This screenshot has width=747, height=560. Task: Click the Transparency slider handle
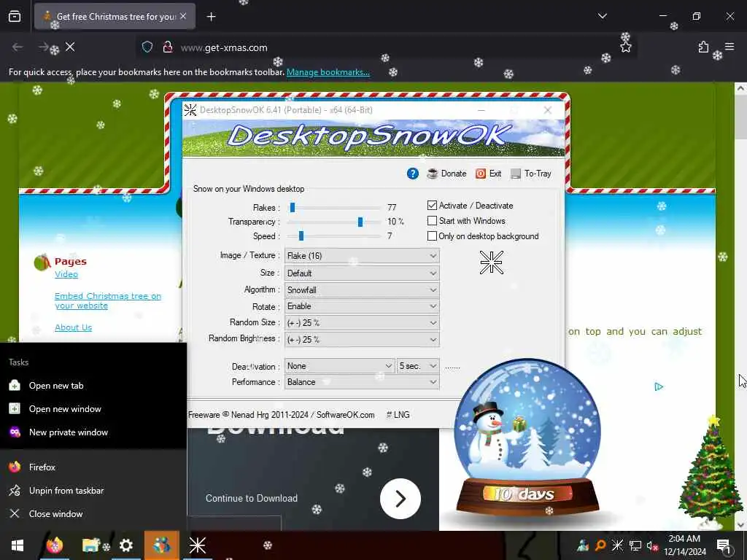pos(360,222)
